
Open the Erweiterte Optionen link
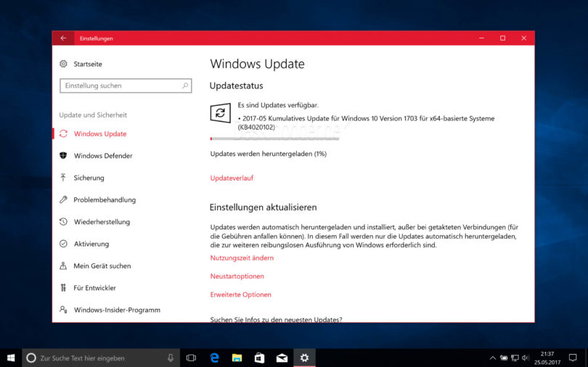click(240, 294)
